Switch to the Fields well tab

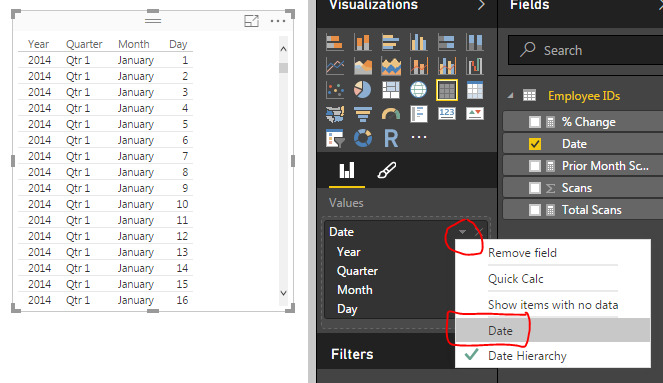347,171
